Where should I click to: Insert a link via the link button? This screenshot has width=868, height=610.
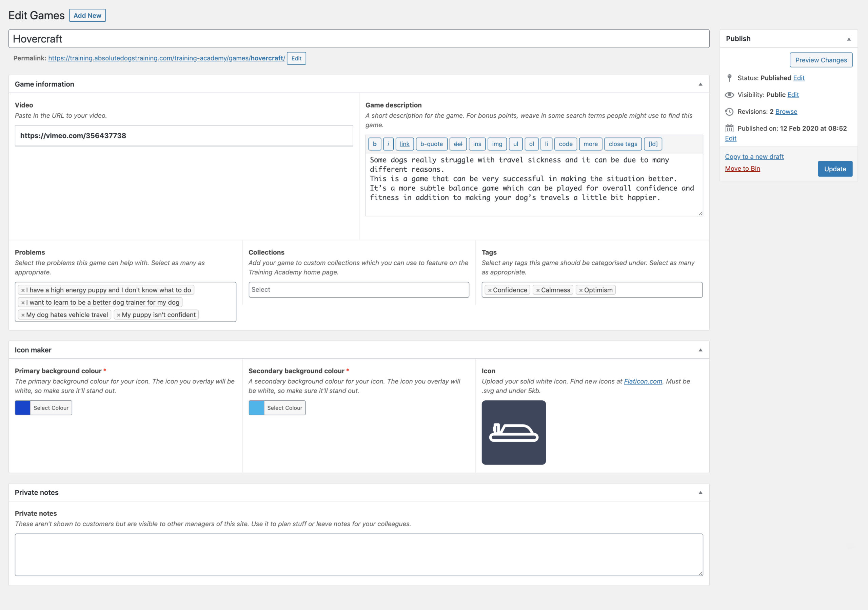405,144
